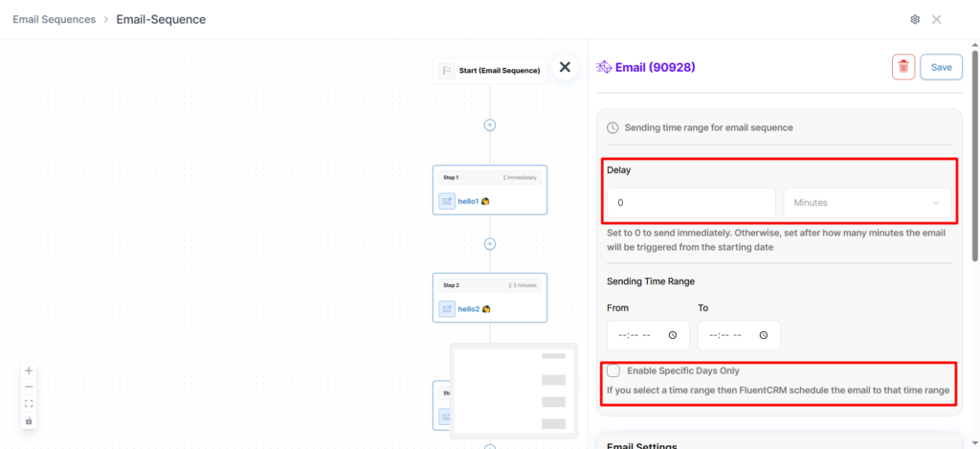Toggle the canvas lock icon
Image resolution: width=980 pixels, height=449 pixels.
[29, 420]
